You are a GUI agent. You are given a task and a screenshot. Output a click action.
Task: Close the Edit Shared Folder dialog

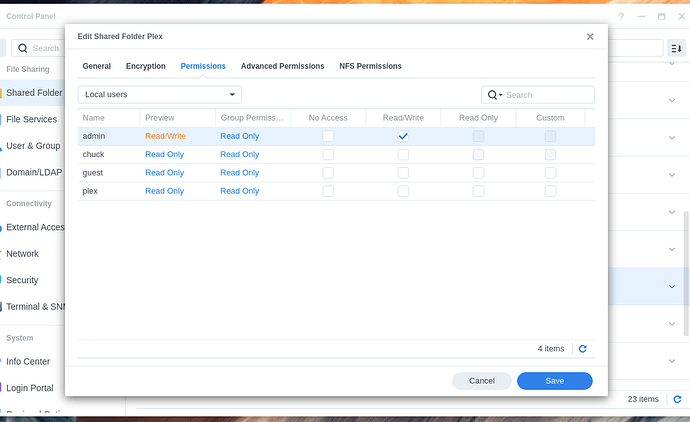pos(590,37)
